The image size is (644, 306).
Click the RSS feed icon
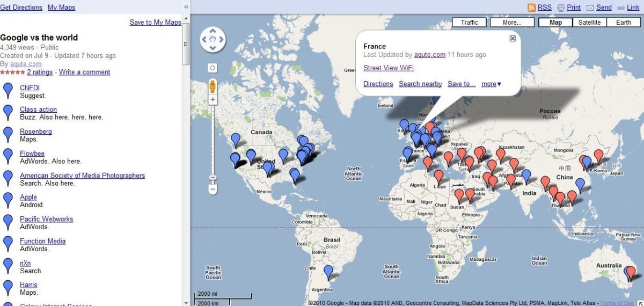click(531, 8)
